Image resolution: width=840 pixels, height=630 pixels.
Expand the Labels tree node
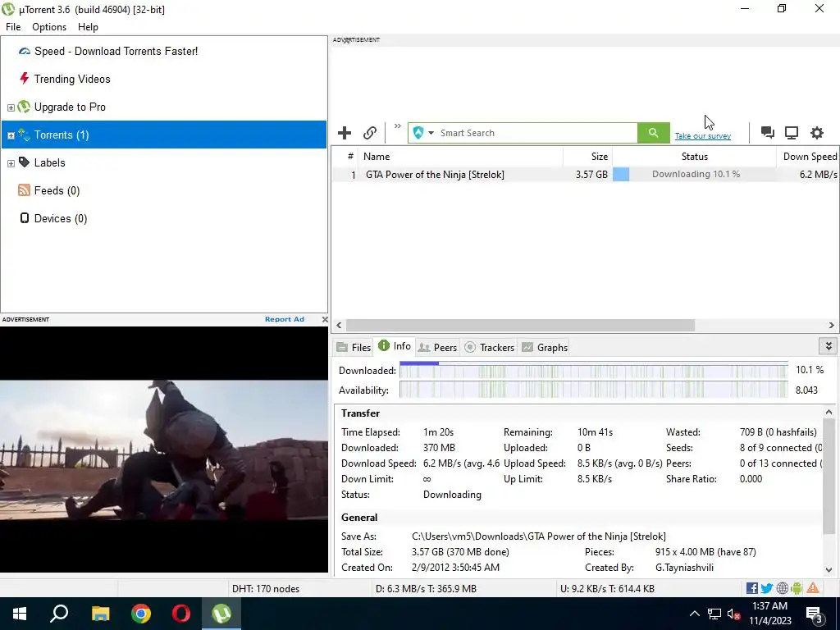11,163
